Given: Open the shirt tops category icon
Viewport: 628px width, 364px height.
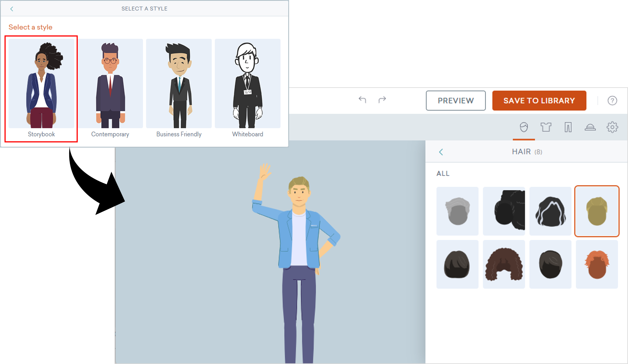Looking at the screenshot, I should click(546, 127).
